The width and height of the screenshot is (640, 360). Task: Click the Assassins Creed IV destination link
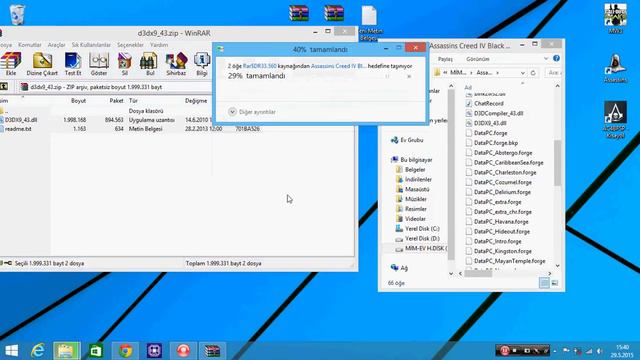pyautogui.click(x=338, y=66)
